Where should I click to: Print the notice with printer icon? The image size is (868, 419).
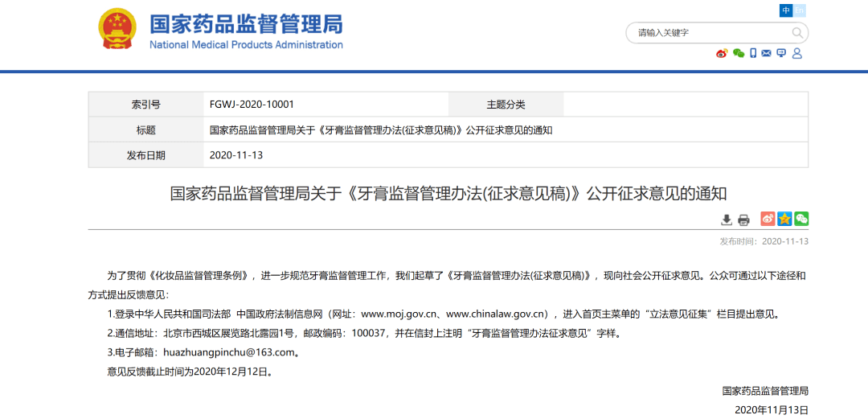[743, 220]
